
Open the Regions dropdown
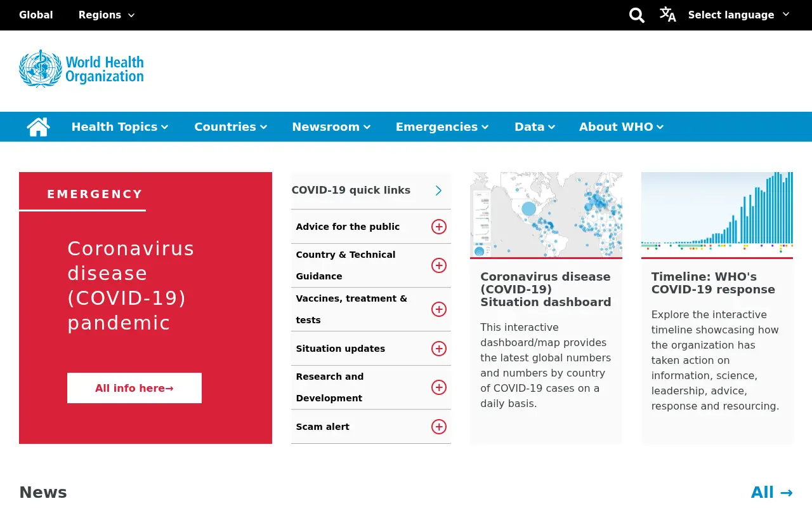click(x=107, y=15)
